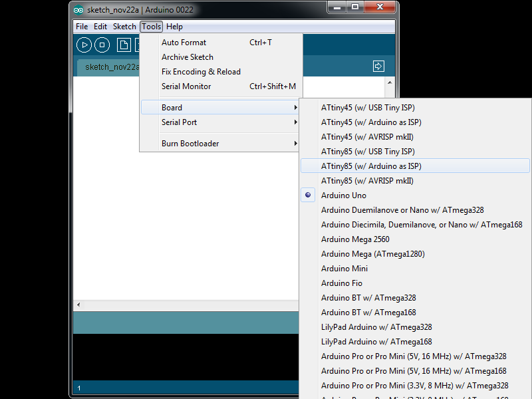Choose Auto Format from Tools menu
Screen dimensions: 532x399
(x=220, y=43)
